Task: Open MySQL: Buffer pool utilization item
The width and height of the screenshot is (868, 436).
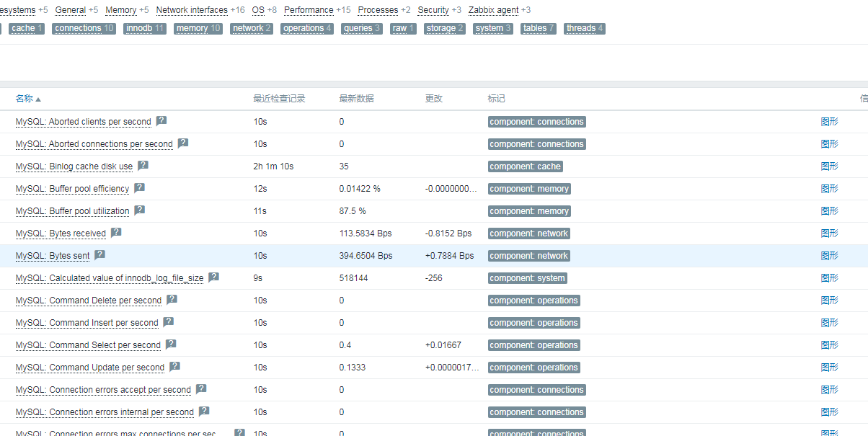Action: click(x=72, y=211)
